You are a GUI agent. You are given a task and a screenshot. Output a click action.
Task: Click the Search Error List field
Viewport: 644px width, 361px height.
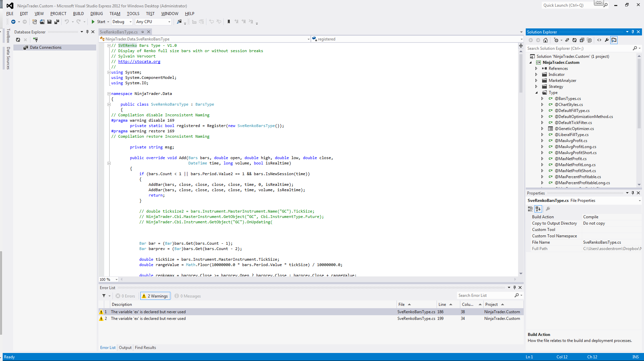[x=486, y=295]
